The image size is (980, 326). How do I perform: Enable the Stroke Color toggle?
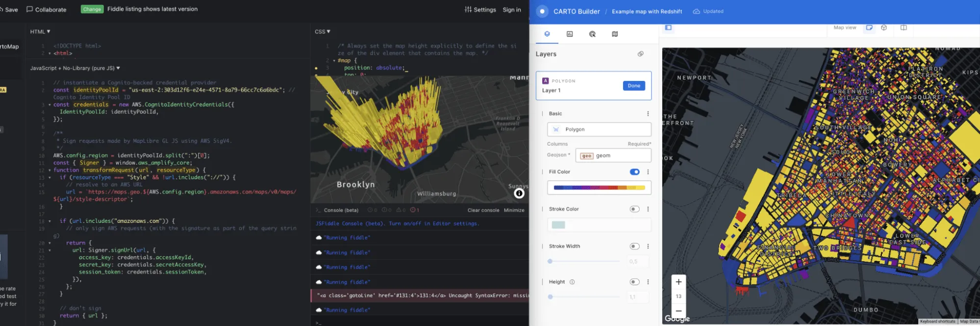pyautogui.click(x=634, y=209)
